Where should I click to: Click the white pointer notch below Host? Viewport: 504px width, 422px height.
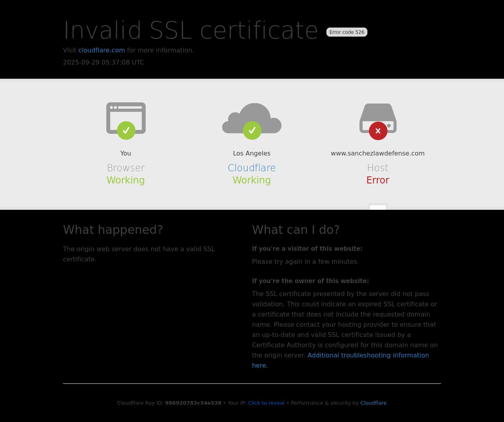pyautogui.click(x=378, y=207)
